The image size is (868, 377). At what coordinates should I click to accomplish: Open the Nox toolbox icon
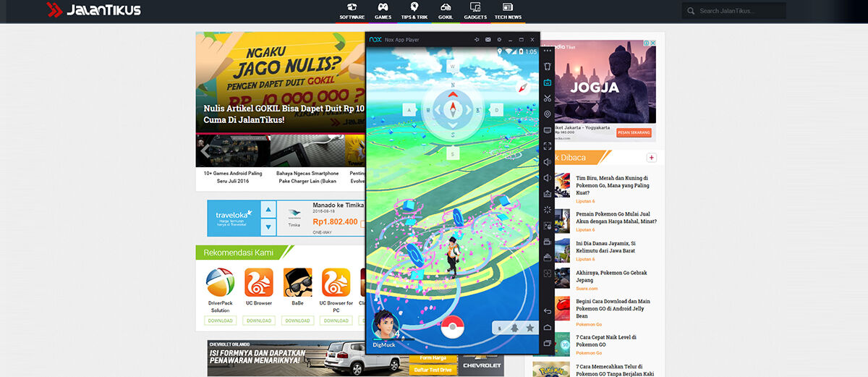pyautogui.click(x=548, y=257)
